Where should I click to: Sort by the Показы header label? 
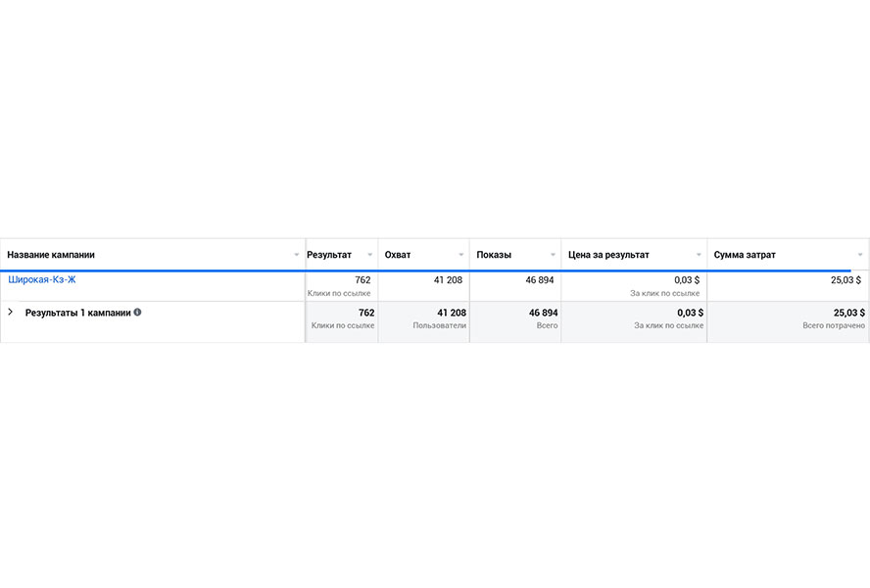(494, 255)
